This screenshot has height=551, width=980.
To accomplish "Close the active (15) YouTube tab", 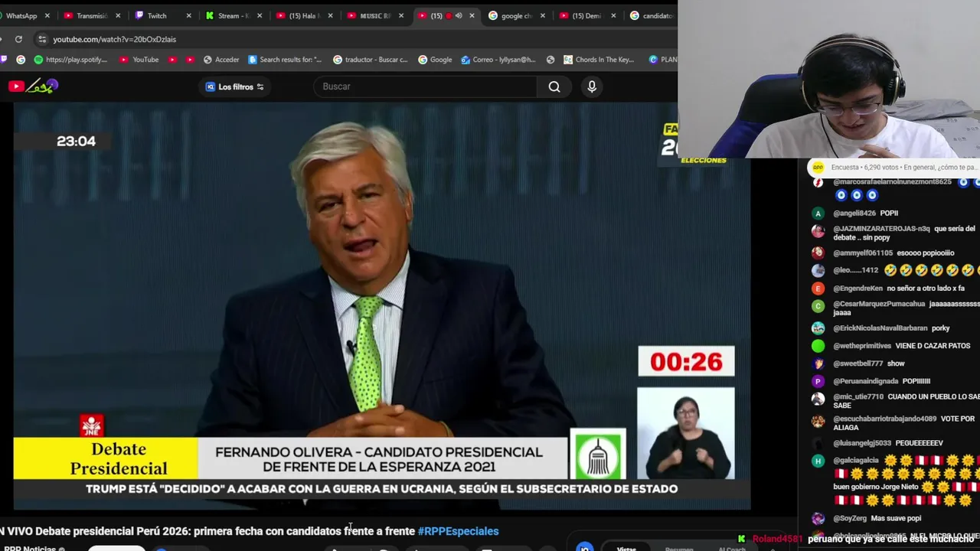I will pyautogui.click(x=472, y=15).
